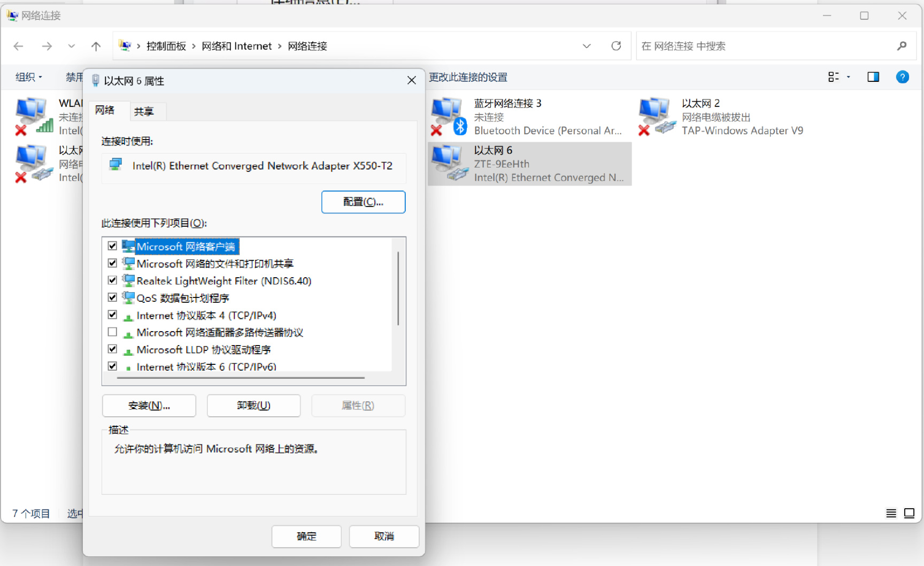
Task: Click the 确定 button to confirm
Action: pos(306,537)
